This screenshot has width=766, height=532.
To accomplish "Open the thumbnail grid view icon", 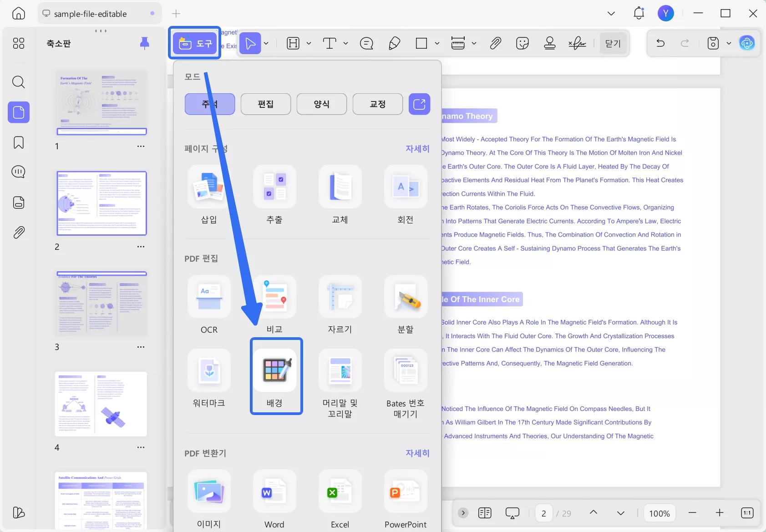I will (x=19, y=43).
